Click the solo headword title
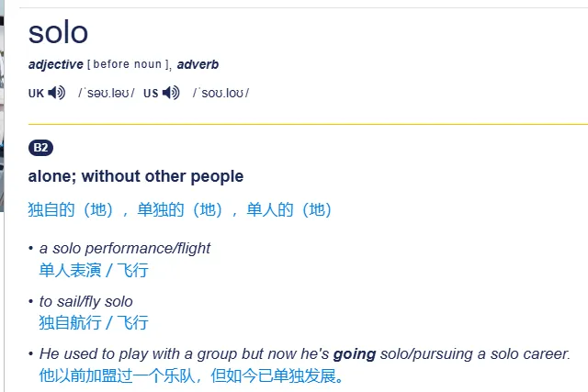This screenshot has width=588, height=392. click(x=58, y=33)
